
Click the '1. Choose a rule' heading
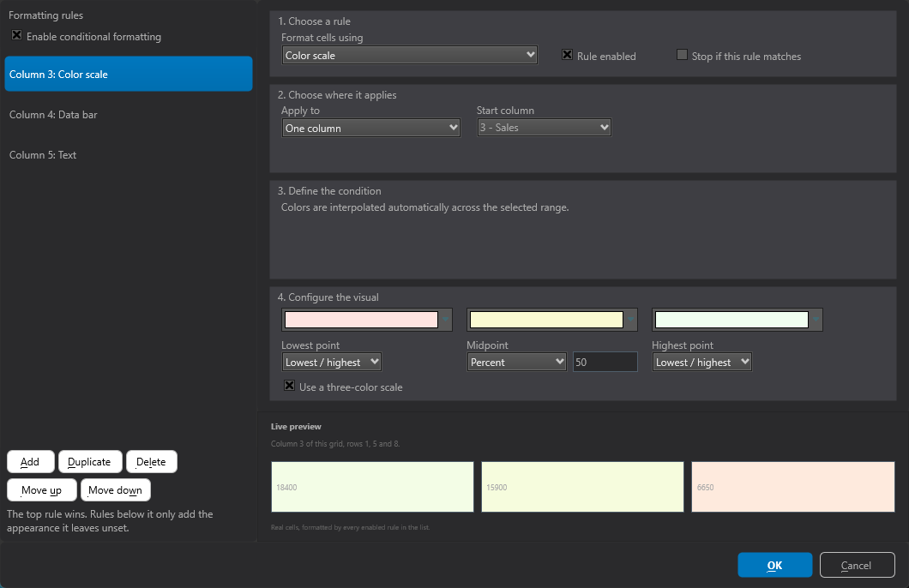tap(314, 21)
